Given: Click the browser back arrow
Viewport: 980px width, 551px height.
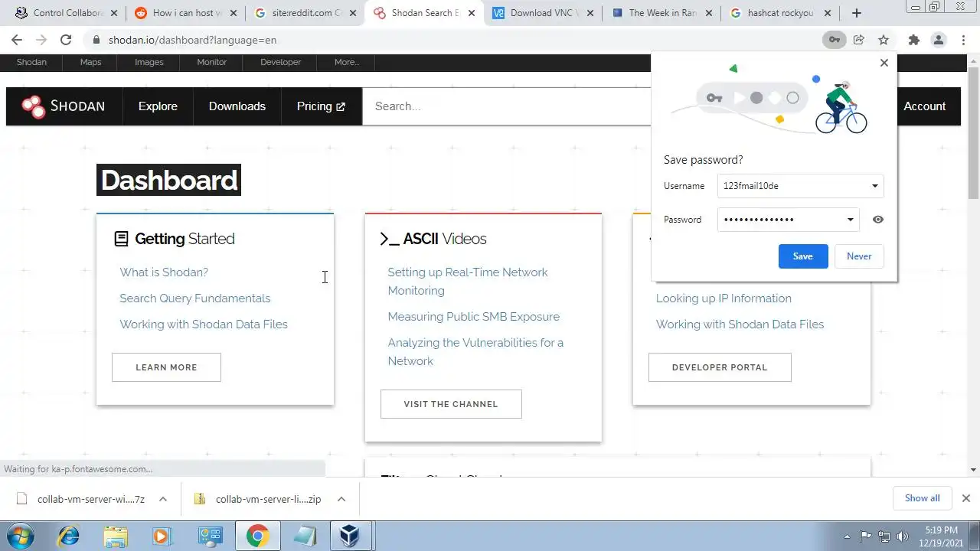Looking at the screenshot, I should coord(17,40).
